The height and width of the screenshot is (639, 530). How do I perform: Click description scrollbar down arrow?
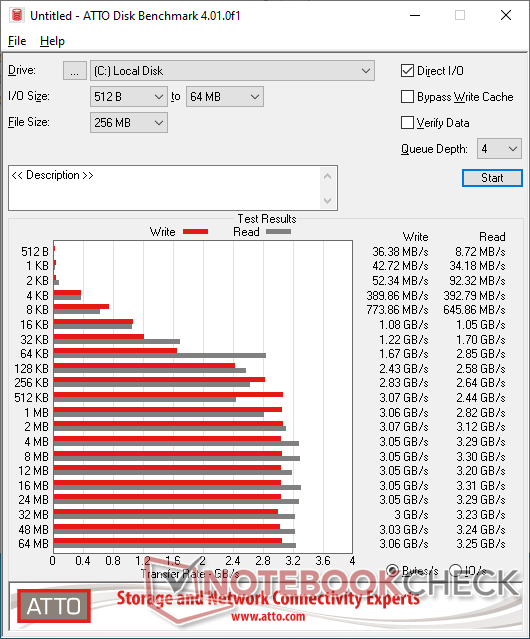pyautogui.click(x=328, y=200)
